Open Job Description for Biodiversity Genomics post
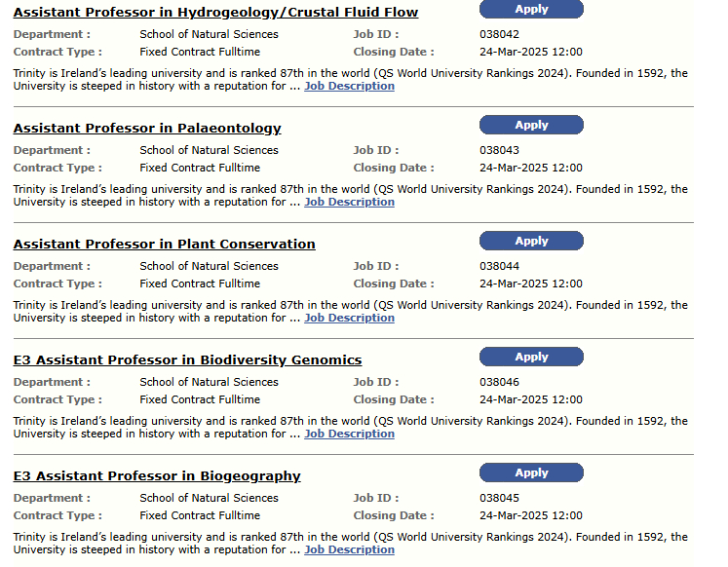This screenshot has height=567, width=728. tap(349, 434)
